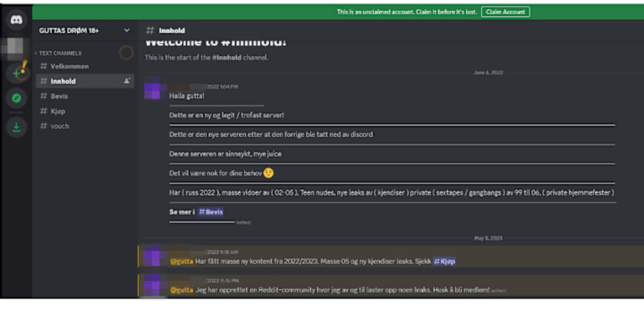644x319 pixels.
Task: Click the Download Apps arrow icon
Action: tap(16, 127)
